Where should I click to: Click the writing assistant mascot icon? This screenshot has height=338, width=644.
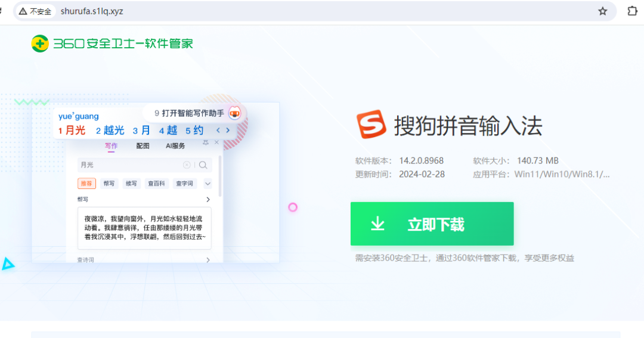pyautogui.click(x=234, y=113)
